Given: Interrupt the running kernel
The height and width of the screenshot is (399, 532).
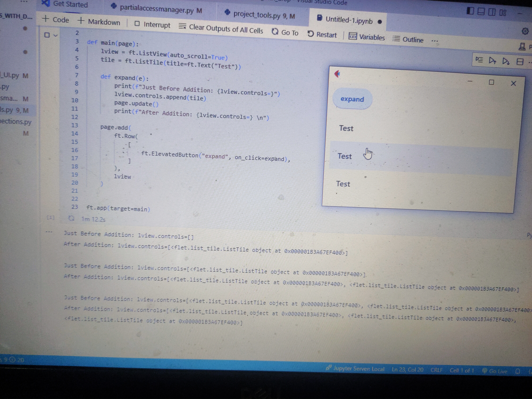Looking at the screenshot, I should pos(152,24).
